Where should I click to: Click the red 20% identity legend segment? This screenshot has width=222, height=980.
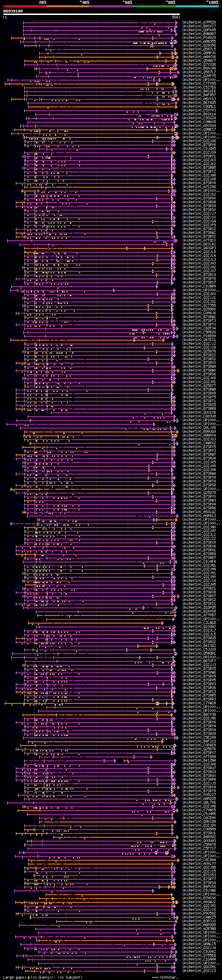(25, 6)
